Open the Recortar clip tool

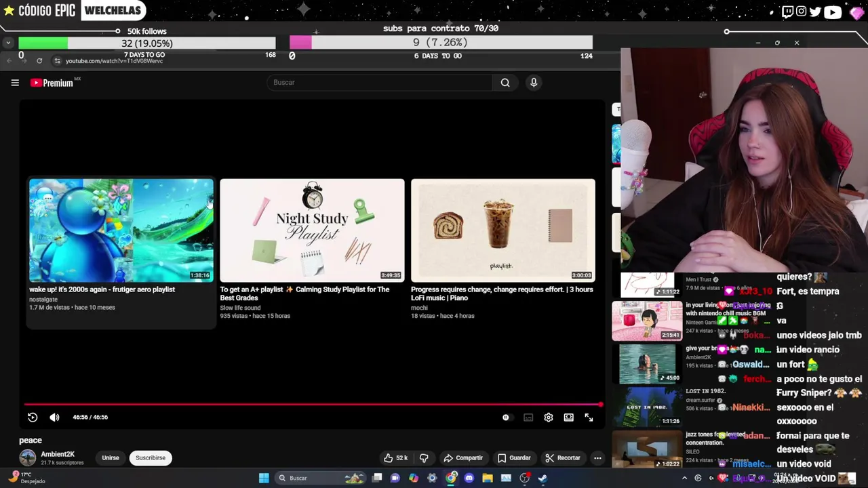click(x=563, y=458)
